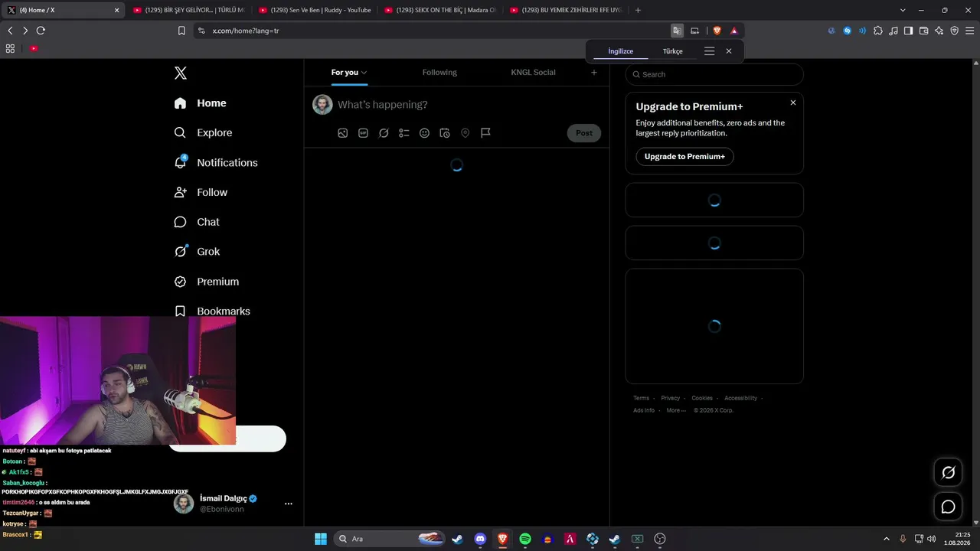The height and width of the screenshot is (551, 980).
Task: Open the Privacy footer link
Action: 671,398
